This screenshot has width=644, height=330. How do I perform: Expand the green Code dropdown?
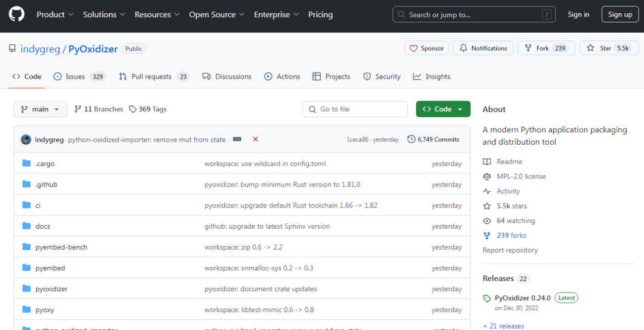tap(443, 109)
